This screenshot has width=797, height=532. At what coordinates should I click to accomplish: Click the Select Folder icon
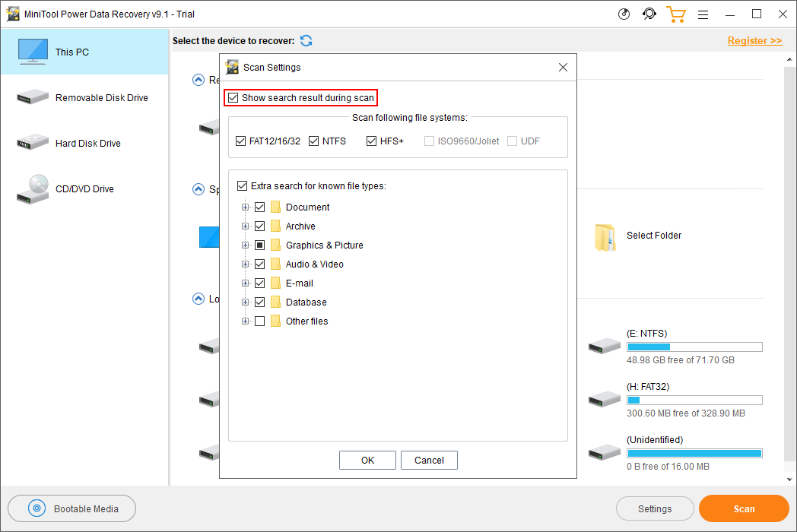pos(605,237)
